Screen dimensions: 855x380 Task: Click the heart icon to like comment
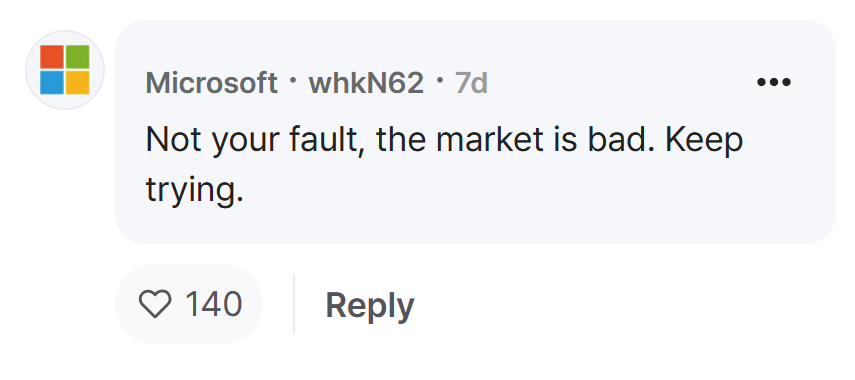[x=155, y=304]
